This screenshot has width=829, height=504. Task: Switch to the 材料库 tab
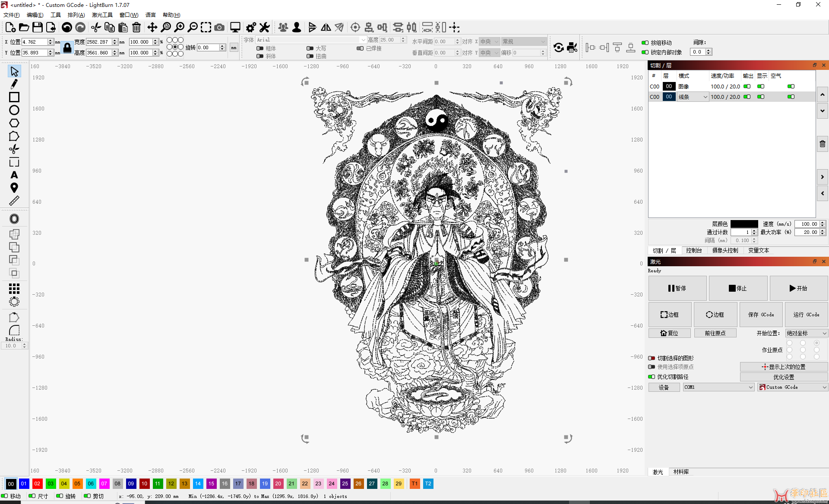[681, 472]
